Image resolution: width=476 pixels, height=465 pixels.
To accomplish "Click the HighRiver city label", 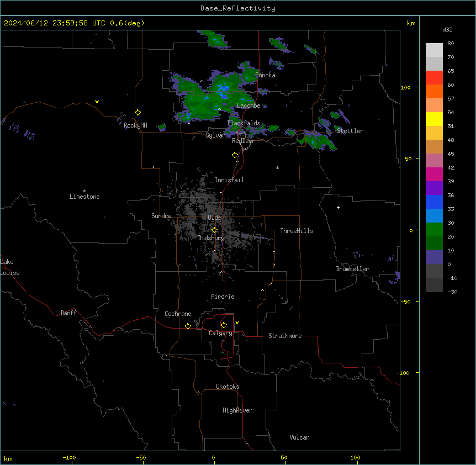I will tap(237, 410).
